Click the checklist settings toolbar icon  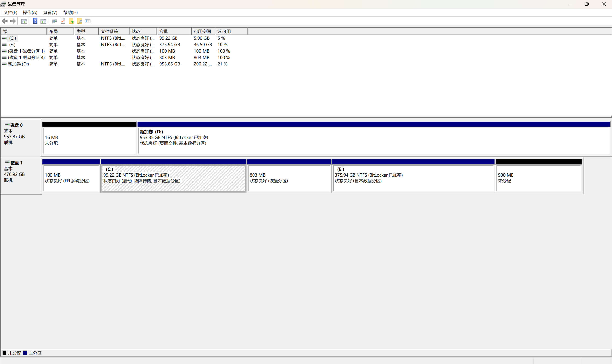point(88,21)
